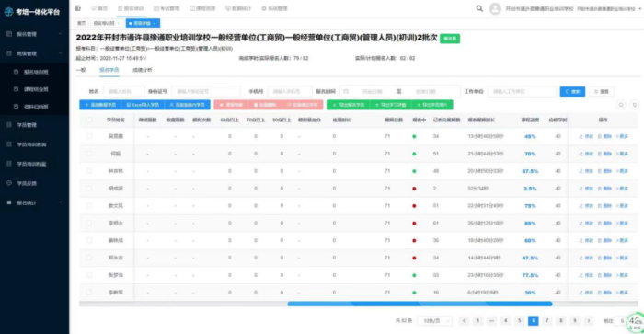Click the 重置 button

[602, 92]
